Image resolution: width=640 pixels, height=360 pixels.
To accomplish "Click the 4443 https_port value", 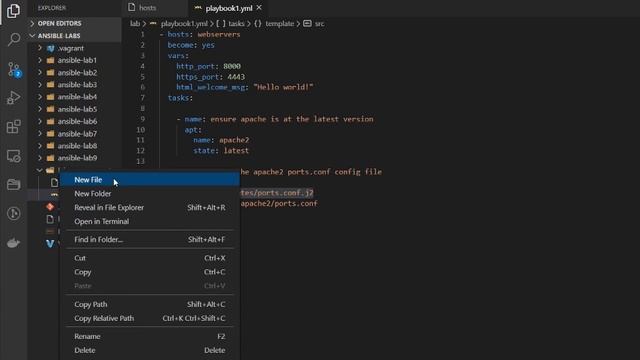I will pos(236,77).
